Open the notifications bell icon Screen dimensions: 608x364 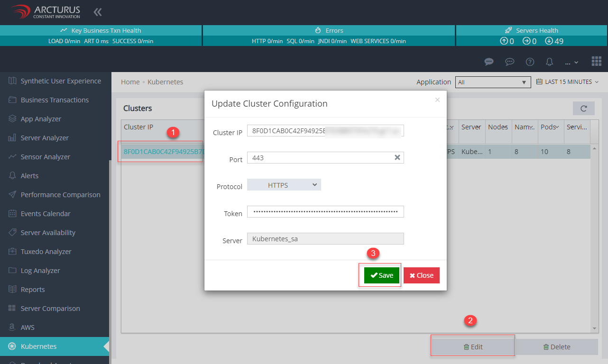point(549,62)
